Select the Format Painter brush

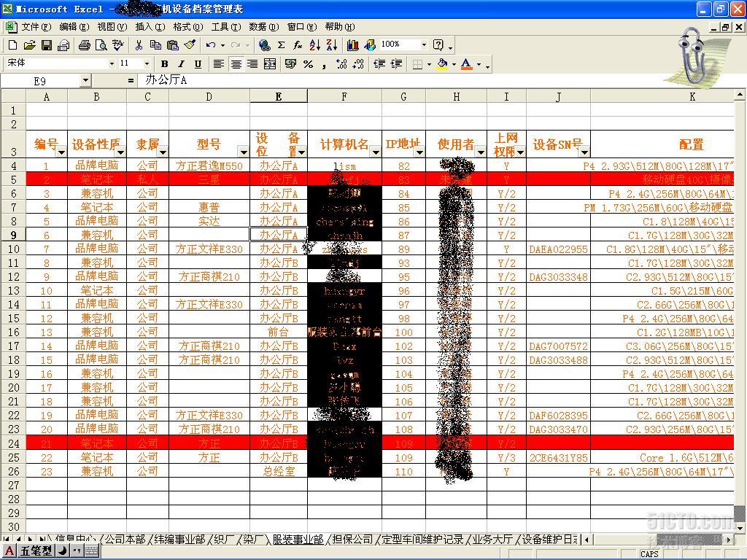[190, 45]
